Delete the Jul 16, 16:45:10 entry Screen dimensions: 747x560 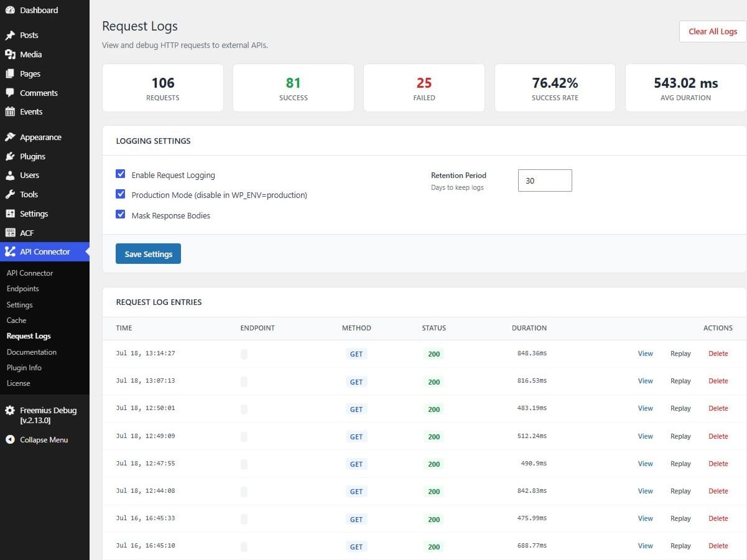[x=718, y=546]
